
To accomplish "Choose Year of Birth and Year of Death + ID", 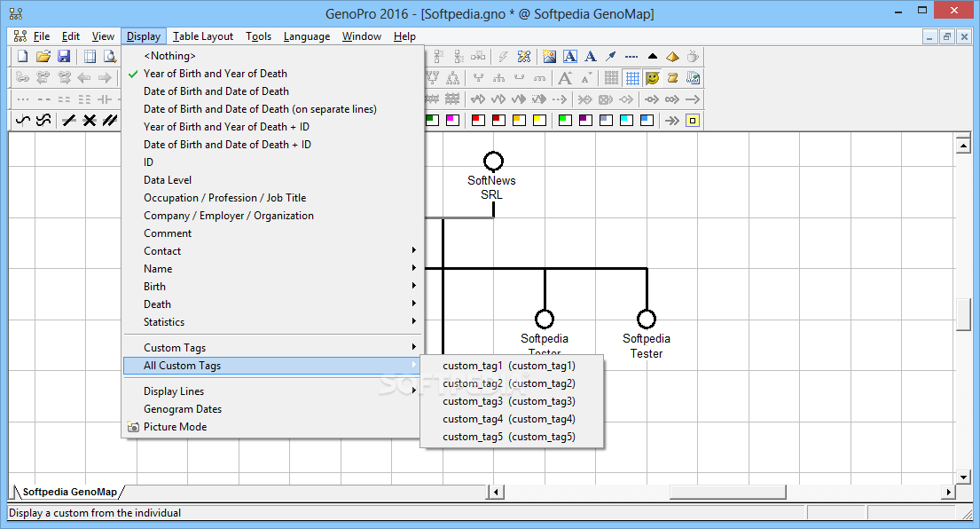I will point(273,127).
